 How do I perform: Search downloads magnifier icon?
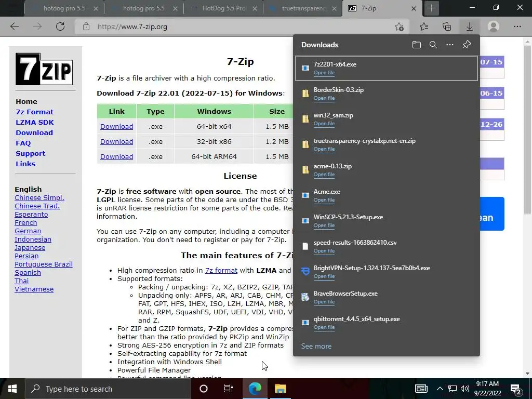point(433,45)
